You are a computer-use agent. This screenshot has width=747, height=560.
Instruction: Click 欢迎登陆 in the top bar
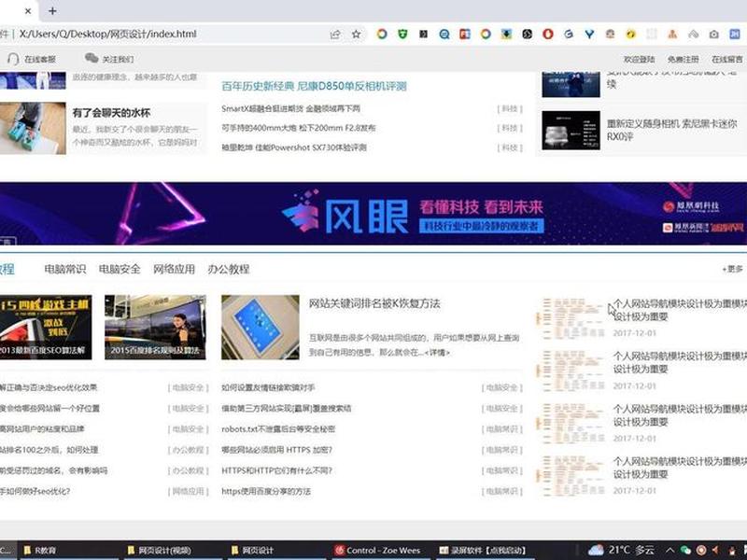point(640,59)
